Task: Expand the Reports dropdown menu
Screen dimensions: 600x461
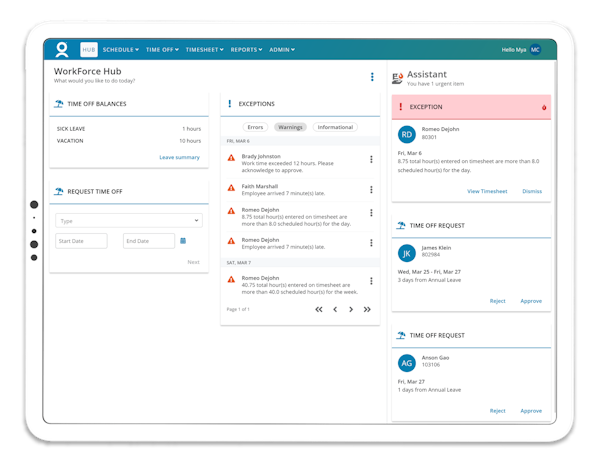Action: (x=246, y=50)
